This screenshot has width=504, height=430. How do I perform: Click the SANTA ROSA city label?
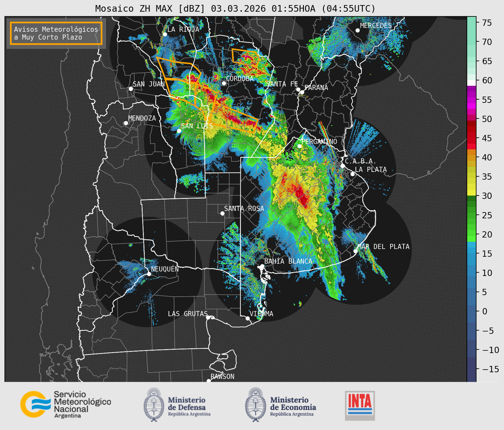tap(244, 208)
